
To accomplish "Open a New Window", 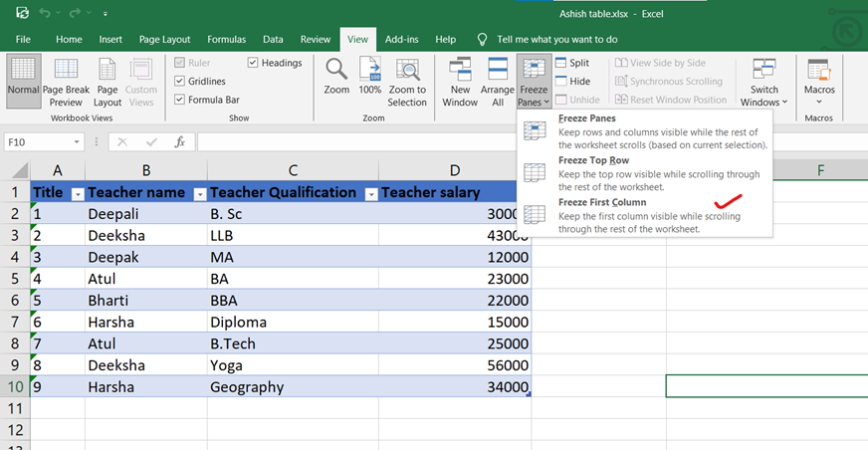I will click(460, 82).
